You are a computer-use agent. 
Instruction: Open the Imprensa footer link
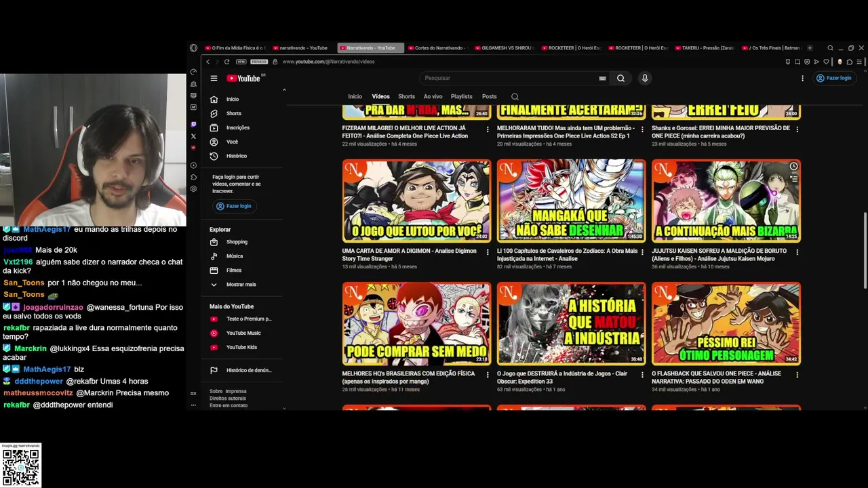point(236,392)
